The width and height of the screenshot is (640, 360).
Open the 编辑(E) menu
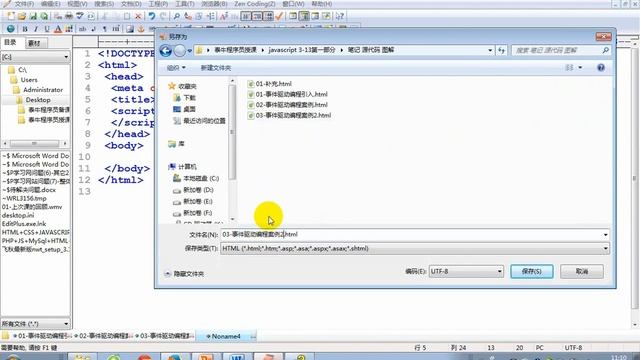pyautogui.click(x=51, y=4)
